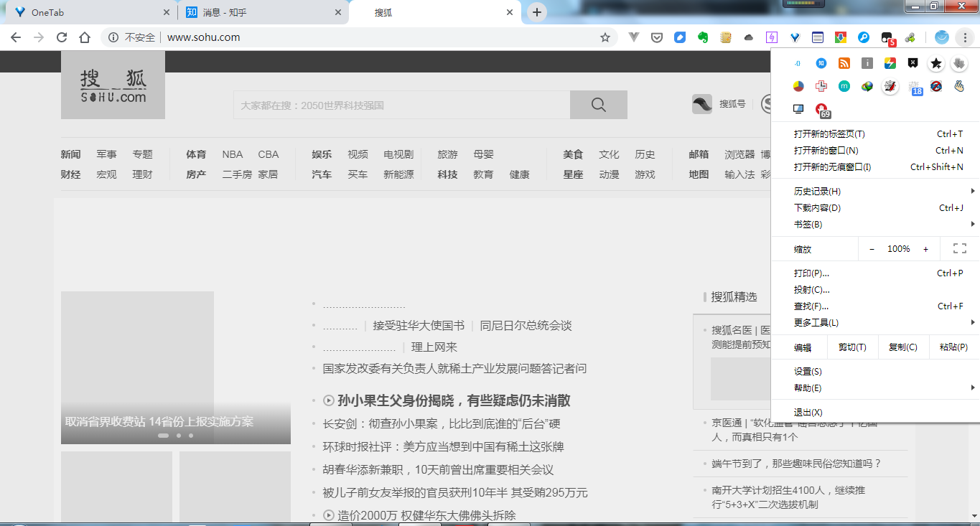The height and width of the screenshot is (526, 980).
Task: Click the 搜狐 SOHU.com logo
Action: pos(113,85)
